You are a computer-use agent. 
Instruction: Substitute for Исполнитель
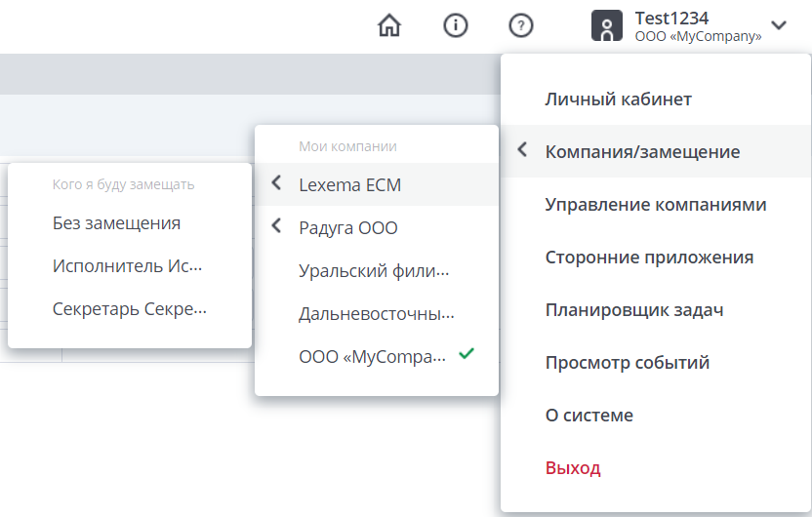coord(128,265)
